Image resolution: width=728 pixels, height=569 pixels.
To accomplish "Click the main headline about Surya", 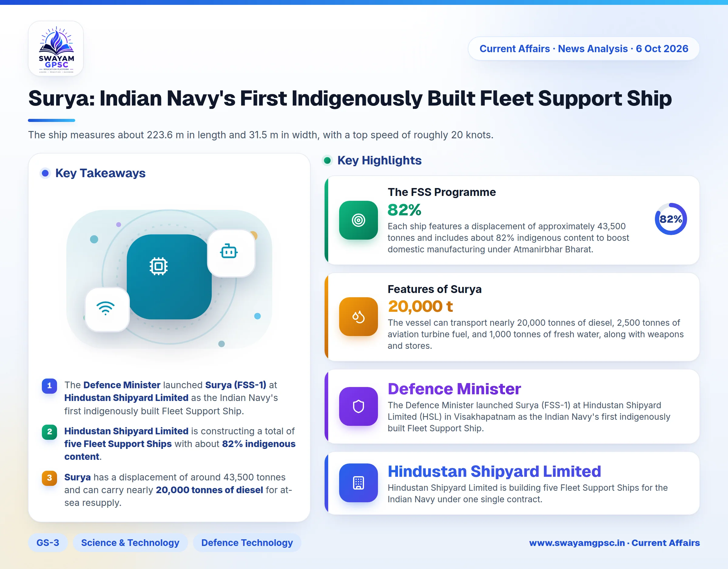I will point(350,98).
